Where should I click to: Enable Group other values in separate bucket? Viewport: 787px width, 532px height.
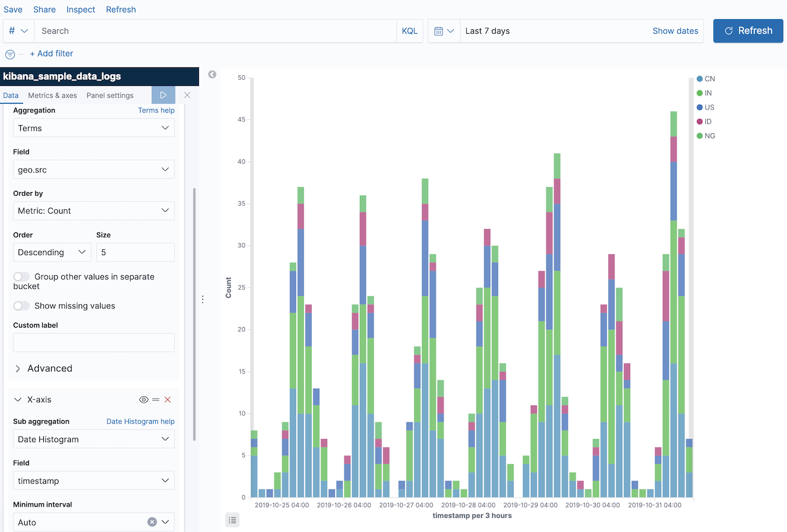point(21,276)
